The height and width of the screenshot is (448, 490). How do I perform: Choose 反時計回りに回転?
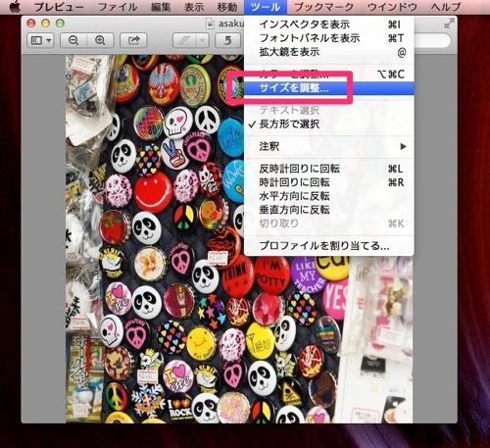tap(329, 169)
